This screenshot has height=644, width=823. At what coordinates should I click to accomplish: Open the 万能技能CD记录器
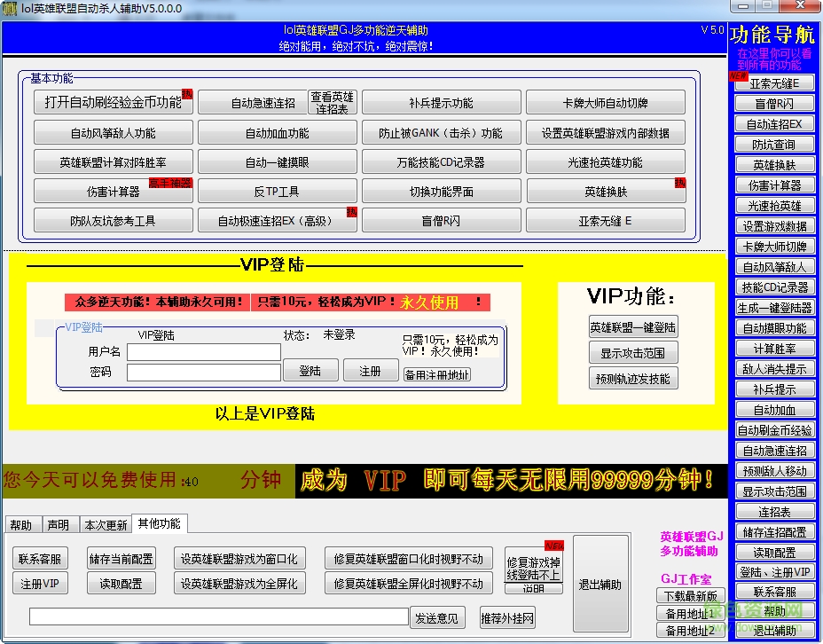pyautogui.click(x=441, y=161)
